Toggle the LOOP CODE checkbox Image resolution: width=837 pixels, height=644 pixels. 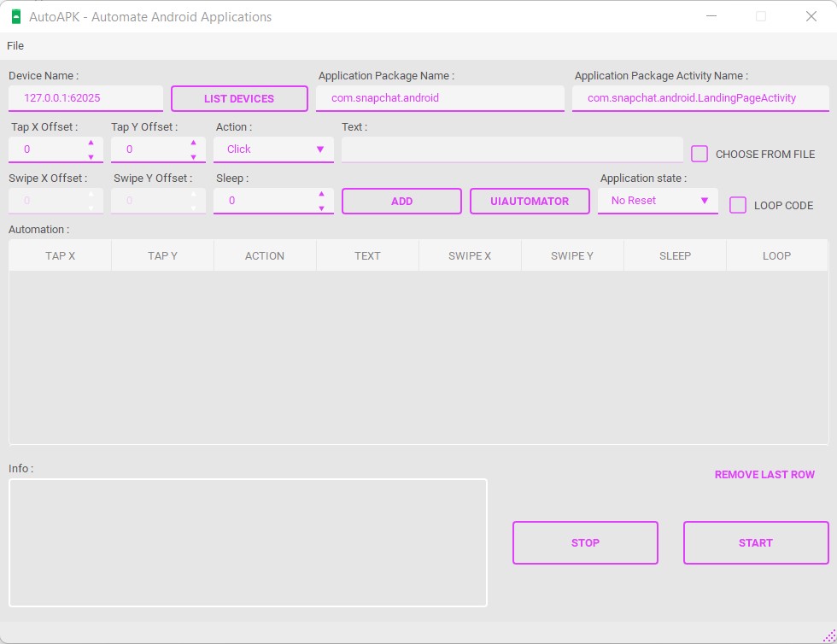738,205
